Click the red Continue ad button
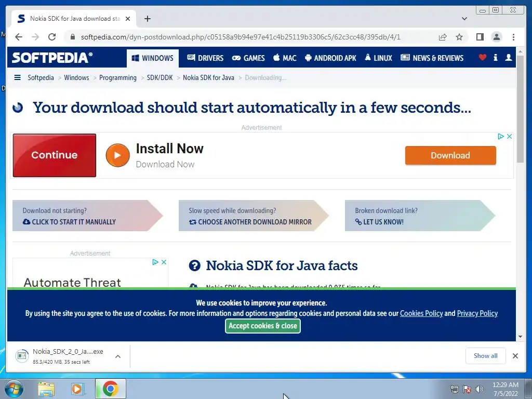This screenshot has width=532, height=399. coord(54,155)
